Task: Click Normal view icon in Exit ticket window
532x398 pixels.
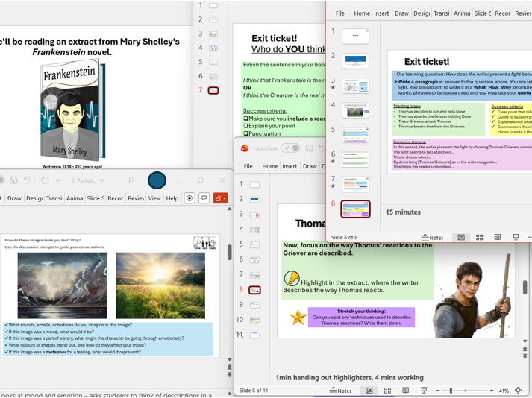Action: tap(461, 238)
